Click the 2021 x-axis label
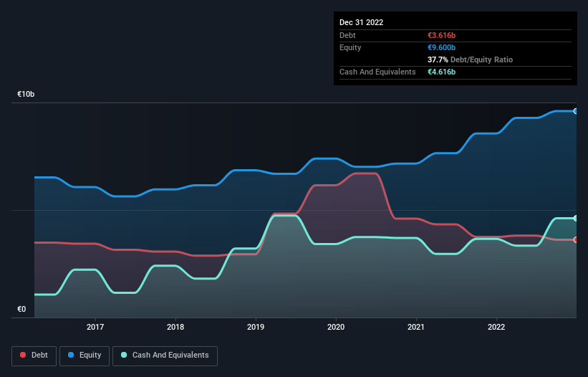 tap(416, 327)
